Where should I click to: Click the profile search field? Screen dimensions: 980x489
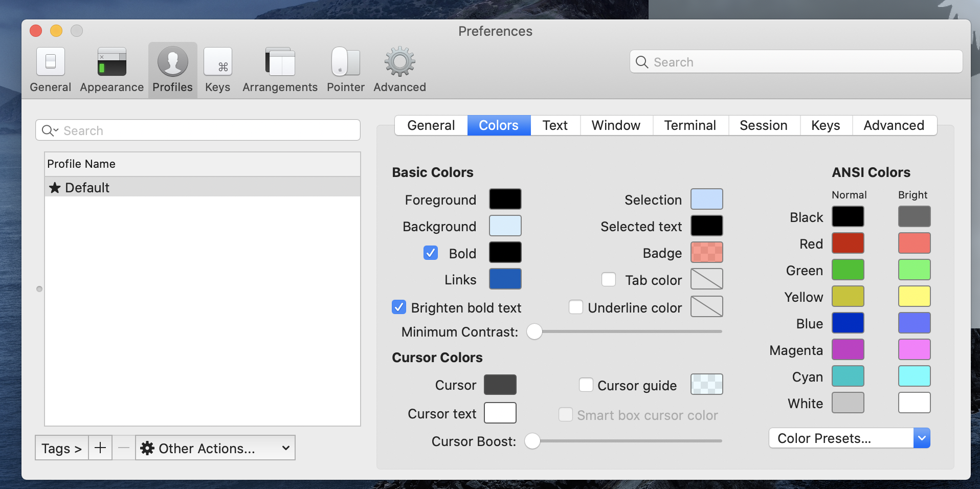click(x=205, y=130)
